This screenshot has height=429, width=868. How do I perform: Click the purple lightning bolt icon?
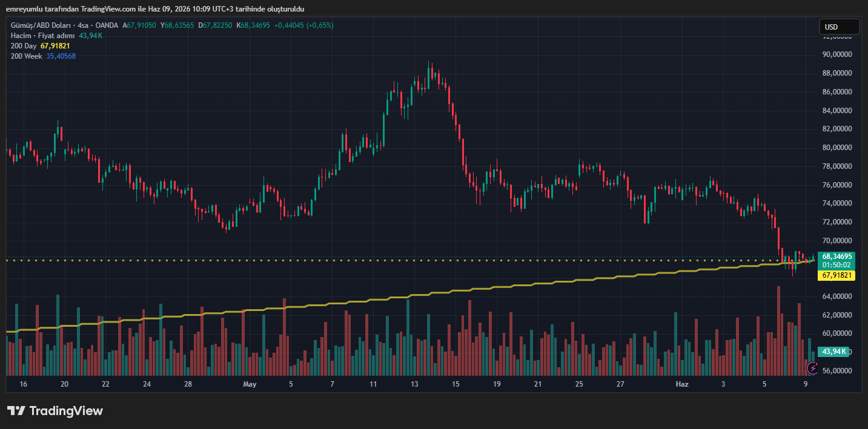(x=813, y=368)
